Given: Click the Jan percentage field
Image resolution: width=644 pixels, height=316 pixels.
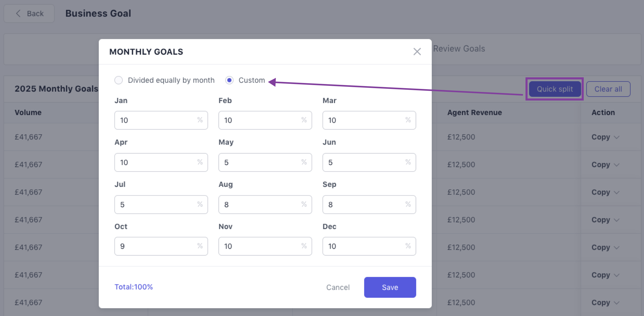Looking at the screenshot, I should pos(157,120).
